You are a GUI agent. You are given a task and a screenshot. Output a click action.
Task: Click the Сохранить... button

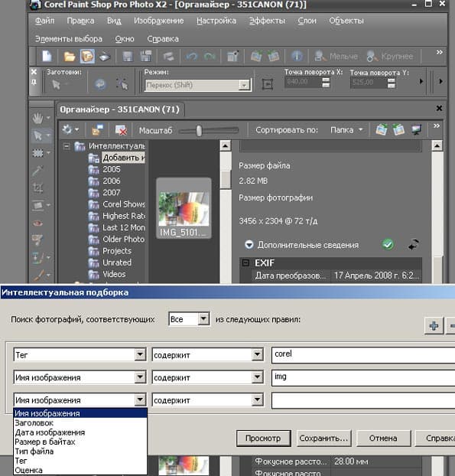[323, 438]
